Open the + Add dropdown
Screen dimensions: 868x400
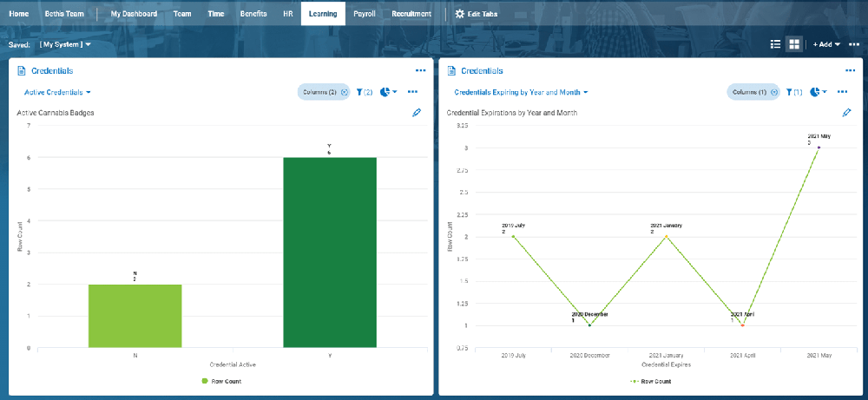(826, 44)
